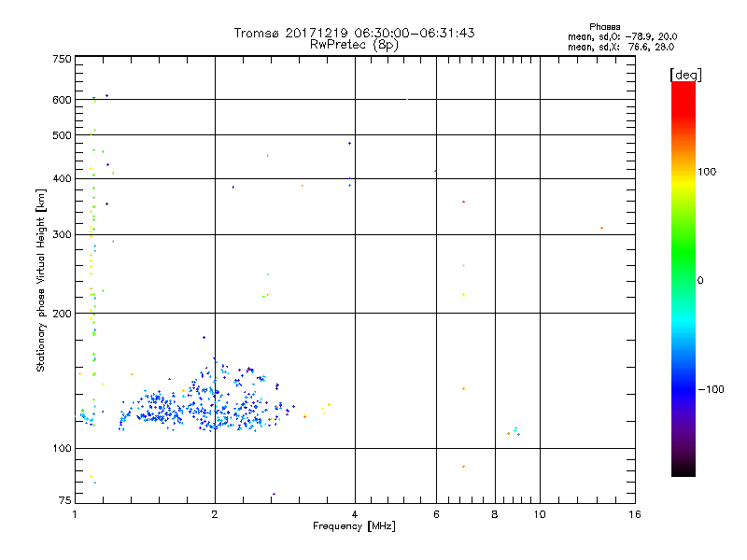Click the x-axis "2" frequency label

215,514
